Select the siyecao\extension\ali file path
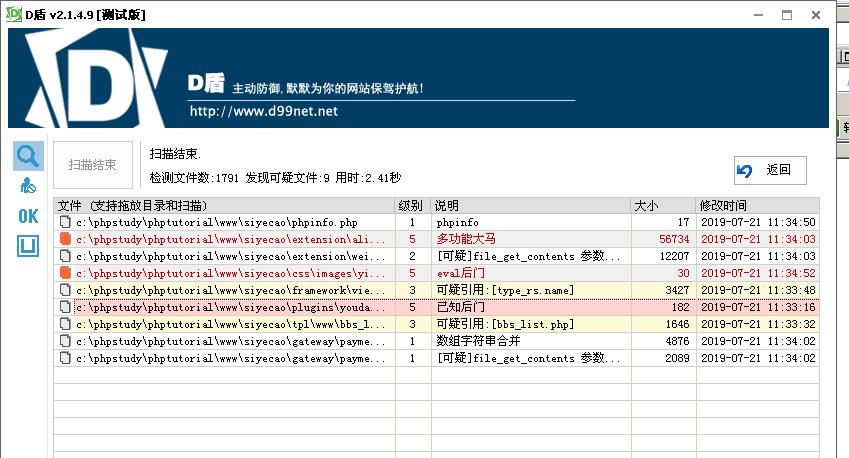 tap(231, 239)
